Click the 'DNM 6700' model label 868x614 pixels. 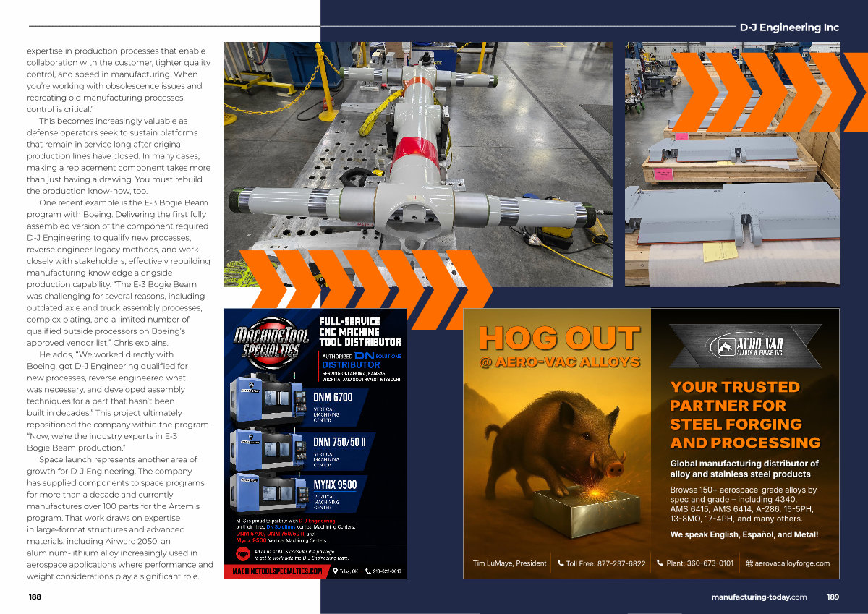(x=333, y=397)
